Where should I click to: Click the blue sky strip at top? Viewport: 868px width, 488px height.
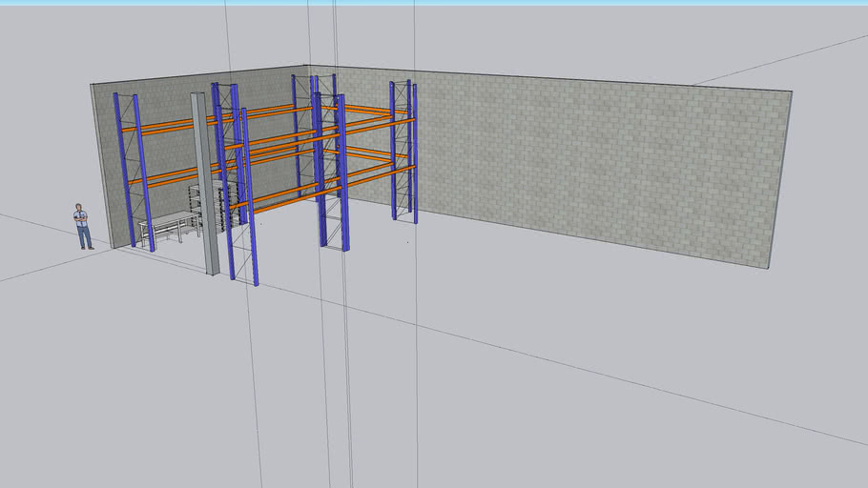pos(434,2)
